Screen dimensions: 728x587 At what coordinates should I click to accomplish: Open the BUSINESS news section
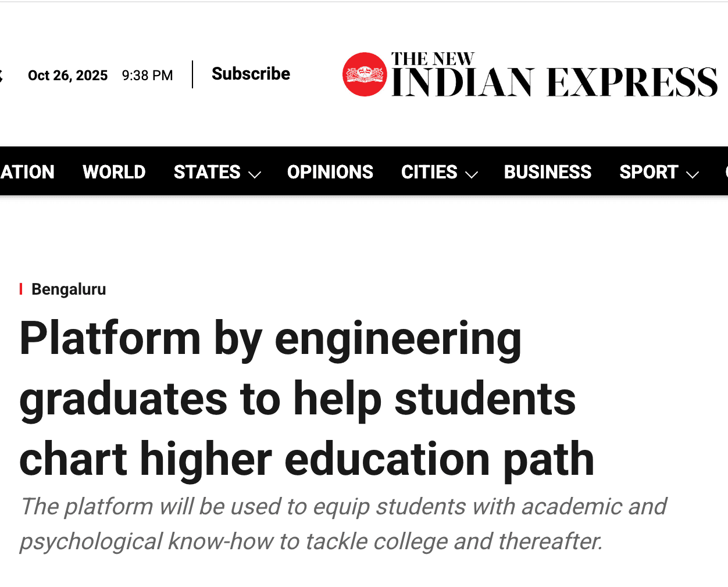click(547, 172)
